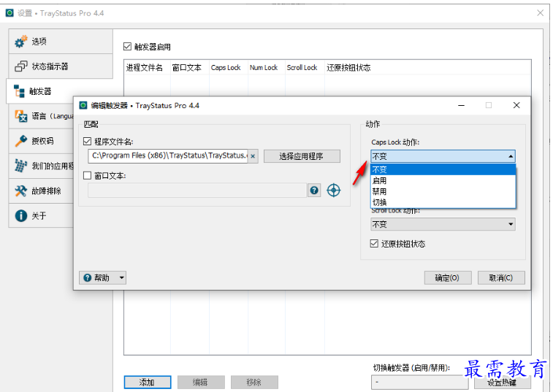Click the key icon for 授权码
Screen dimensions: 553x392
(20, 141)
